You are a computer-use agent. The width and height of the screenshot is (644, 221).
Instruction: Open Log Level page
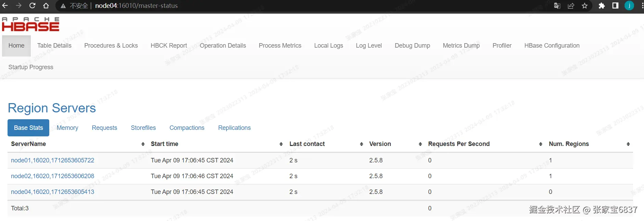369,46
